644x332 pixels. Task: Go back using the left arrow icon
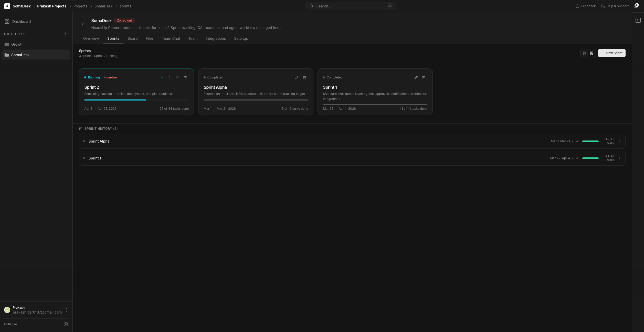coord(83,24)
